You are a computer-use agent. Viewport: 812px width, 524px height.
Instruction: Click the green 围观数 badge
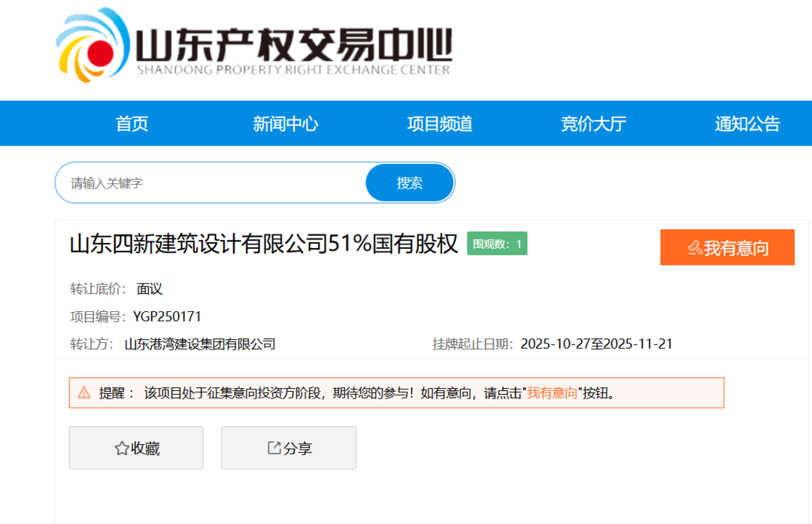pyautogui.click(x=497, y=244)
